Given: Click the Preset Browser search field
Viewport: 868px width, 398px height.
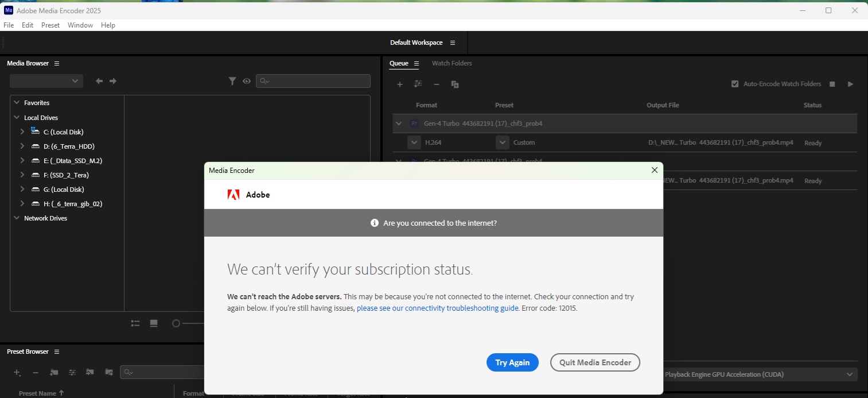Looking at the screenshot, I should point(162,372).
